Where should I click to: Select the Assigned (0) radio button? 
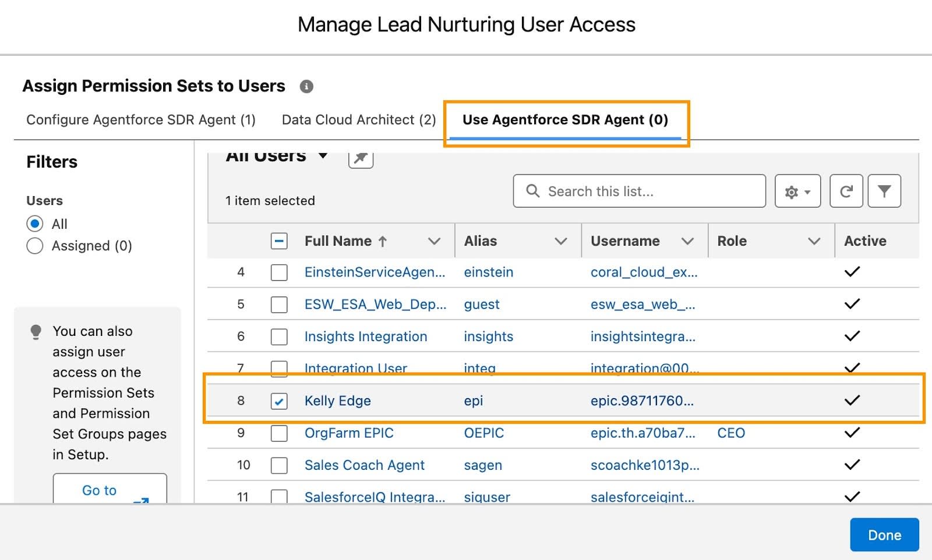coord(35,246)
